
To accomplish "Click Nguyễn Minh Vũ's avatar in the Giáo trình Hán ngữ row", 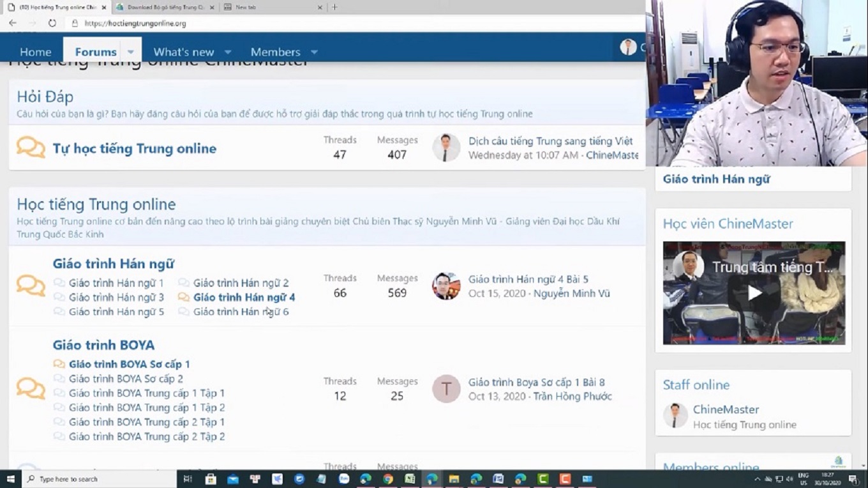I will (x=445, y=286).
